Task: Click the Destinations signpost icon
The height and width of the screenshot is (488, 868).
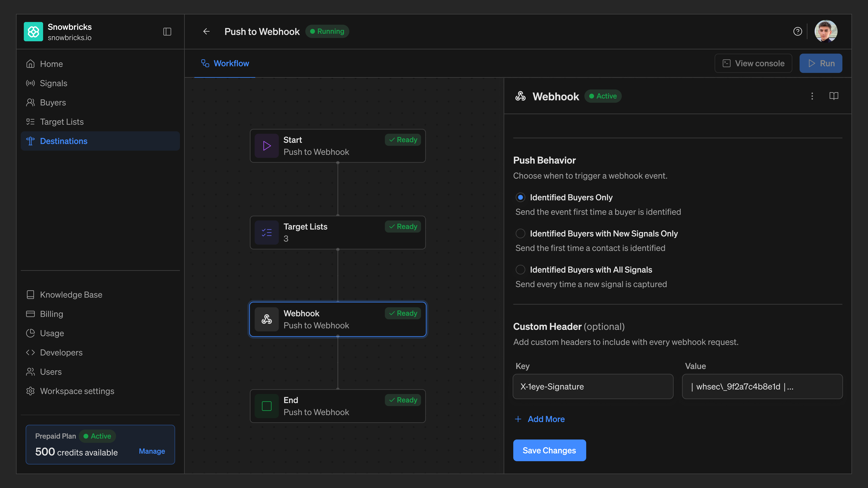Action: coord(30,141)
